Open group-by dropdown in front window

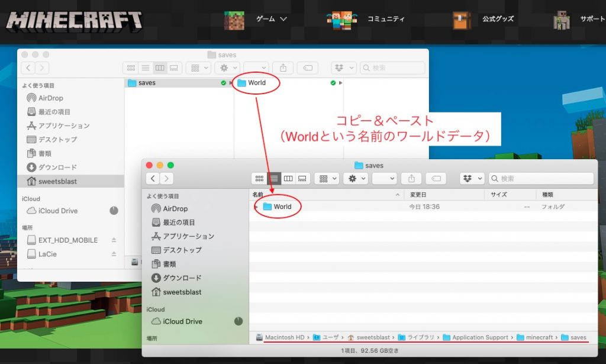pos(327,179)
